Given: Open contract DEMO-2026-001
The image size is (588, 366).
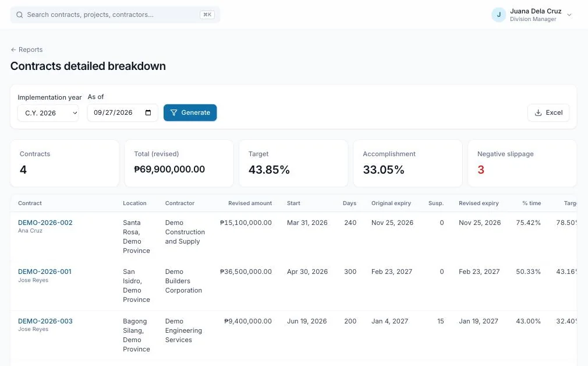Looking at the screenshot, I should 45,272.
